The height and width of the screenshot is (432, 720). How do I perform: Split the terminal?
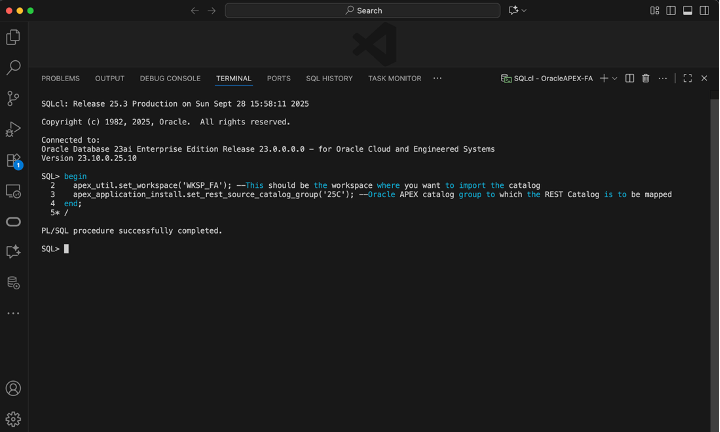tap(630, 79)
